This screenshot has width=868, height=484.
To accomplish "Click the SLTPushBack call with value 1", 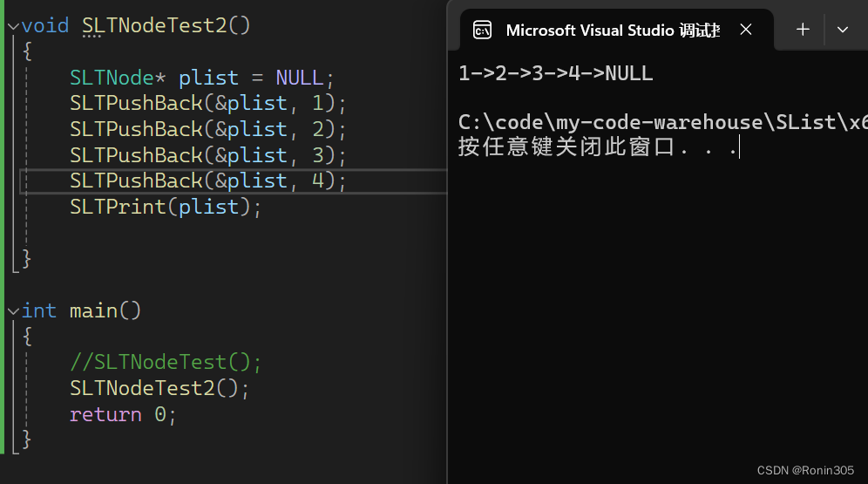I will [136, 104].
